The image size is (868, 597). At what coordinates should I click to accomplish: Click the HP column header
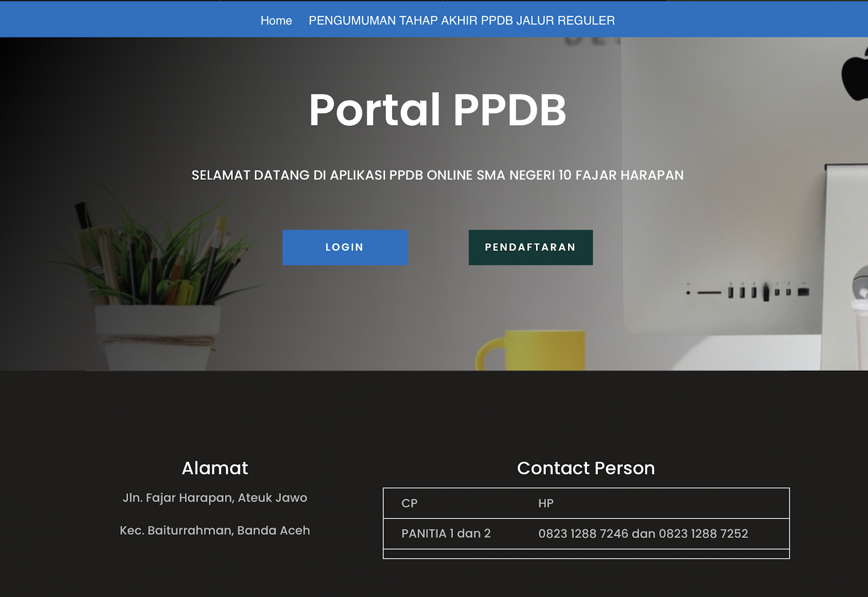click(546, 503)
